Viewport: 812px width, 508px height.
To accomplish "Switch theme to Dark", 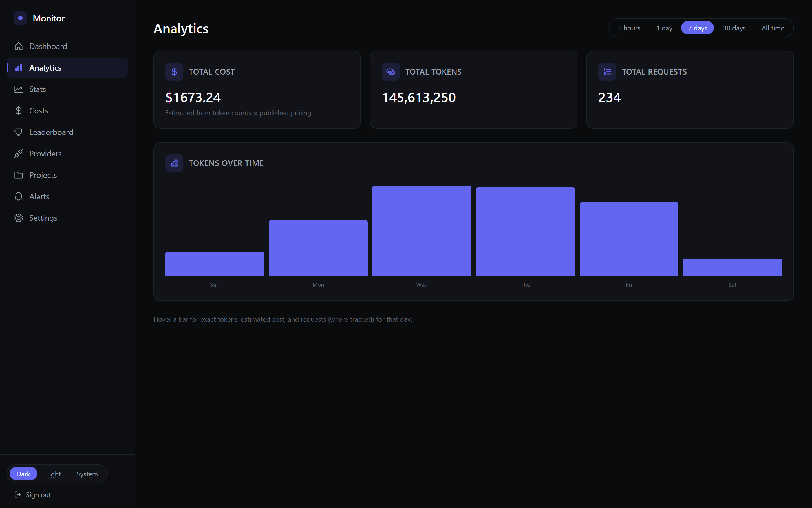I will click(x=23, y=474).
